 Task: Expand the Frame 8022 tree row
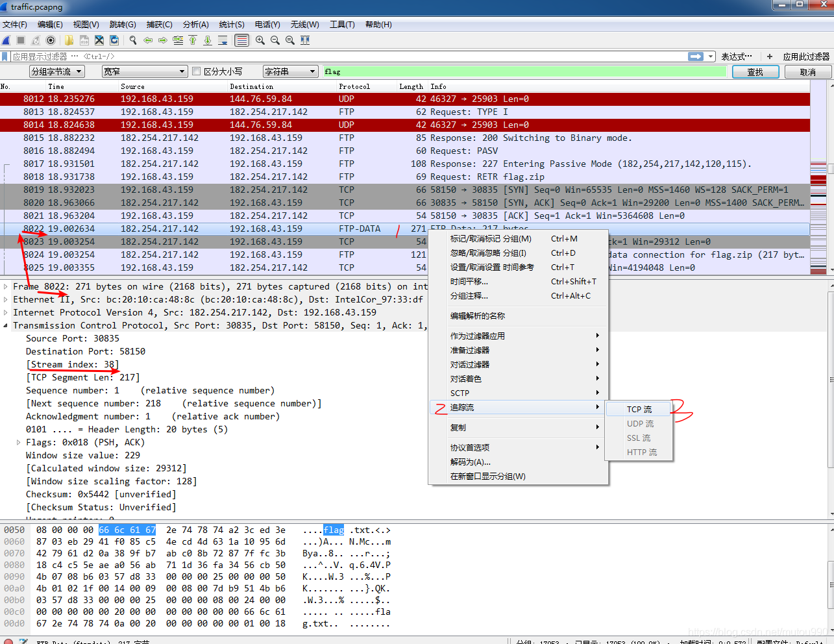6,286
